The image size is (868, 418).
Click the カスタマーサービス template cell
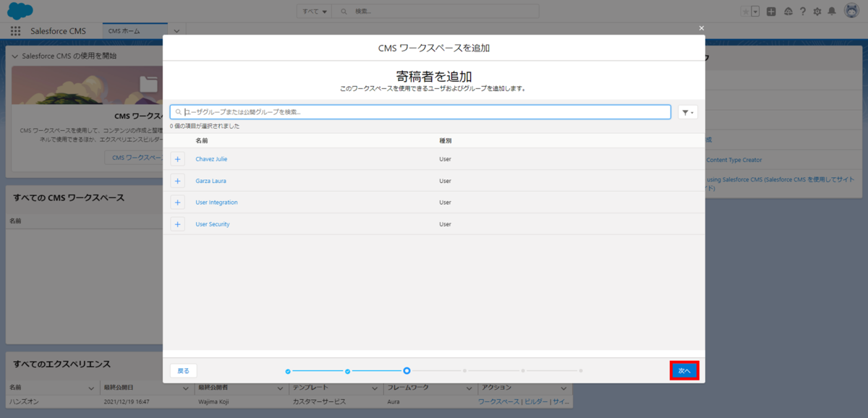319,401
